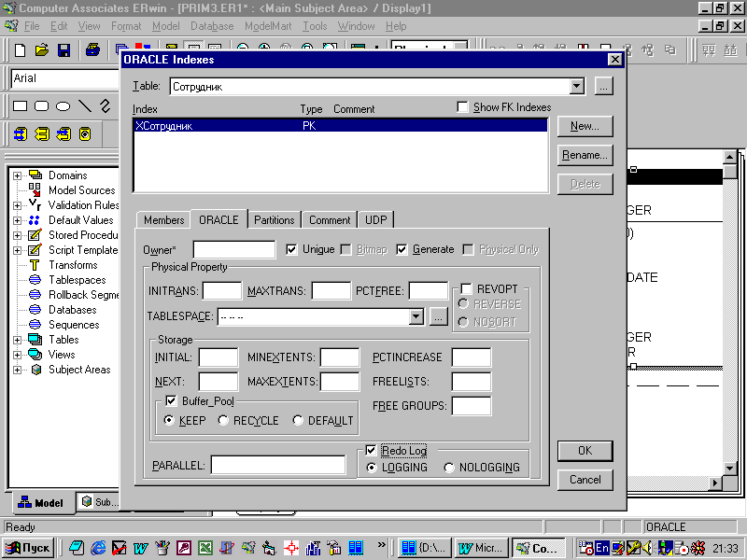747x560 pixels.
Task: Expand the Tables tree node
Action: (x=17, y=340)
